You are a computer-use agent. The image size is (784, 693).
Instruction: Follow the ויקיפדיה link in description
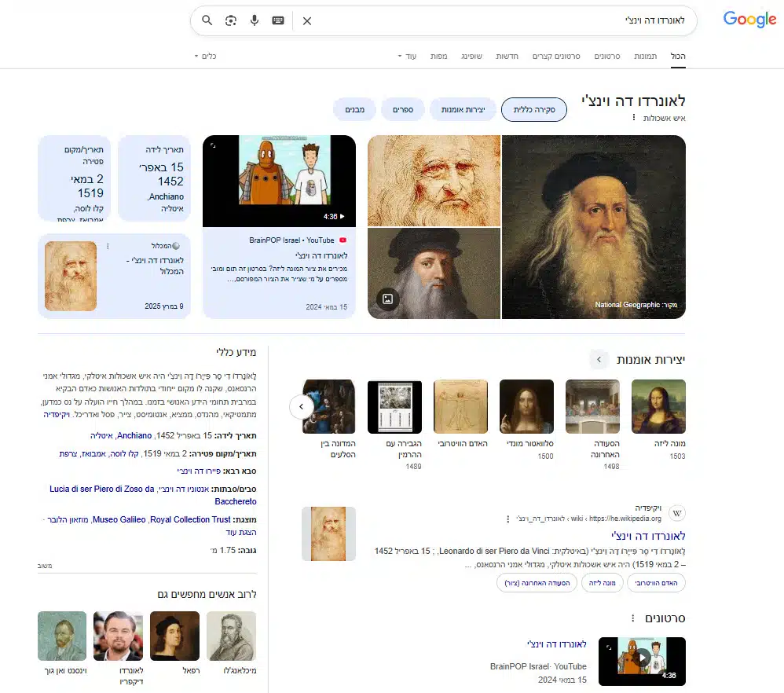[57, 415]
